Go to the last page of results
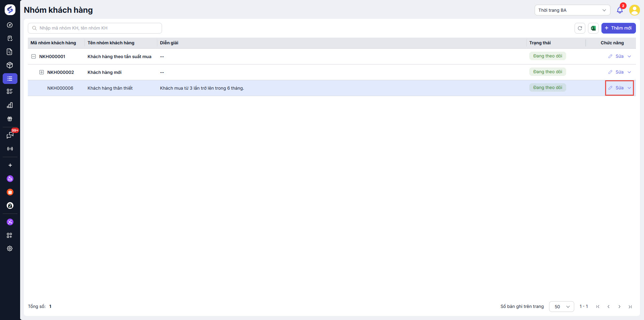This screenshot has width=644, height=320. coord(630,307)
